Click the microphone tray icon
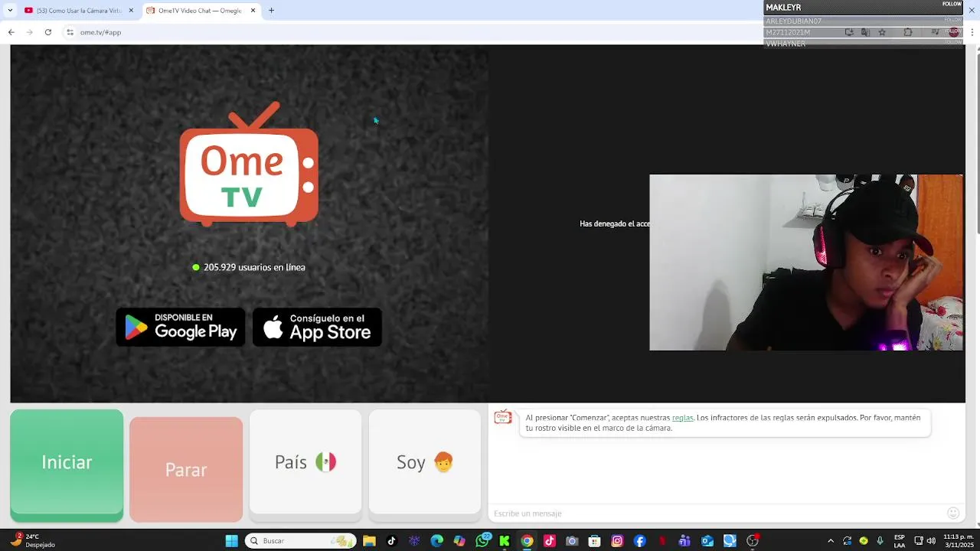The image size is (980, 551). 880,541
